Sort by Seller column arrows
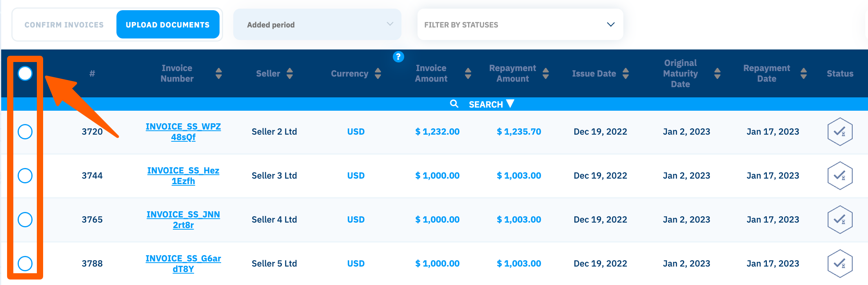868x285 pixels. click(x=290, y=73)
